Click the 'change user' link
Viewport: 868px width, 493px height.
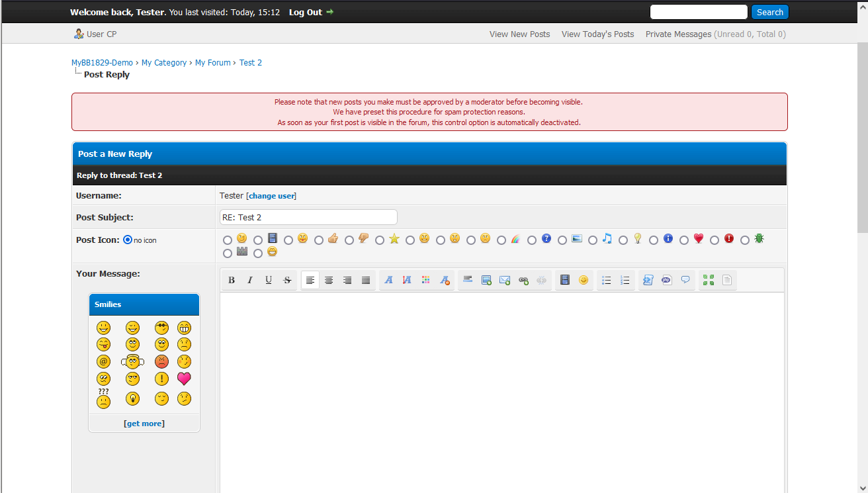pos(271,196)
